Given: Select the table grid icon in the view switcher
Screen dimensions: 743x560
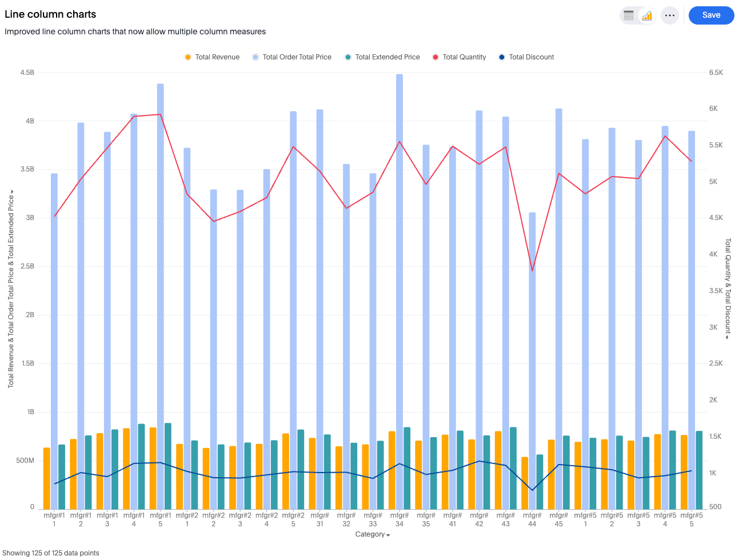Looking at the screenshot, I should coord(628,15).
